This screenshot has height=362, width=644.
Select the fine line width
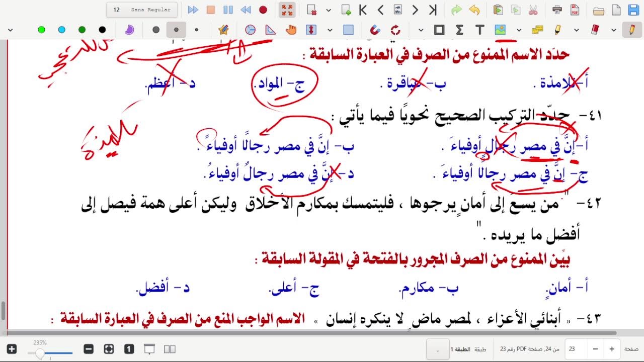[196, 30]
